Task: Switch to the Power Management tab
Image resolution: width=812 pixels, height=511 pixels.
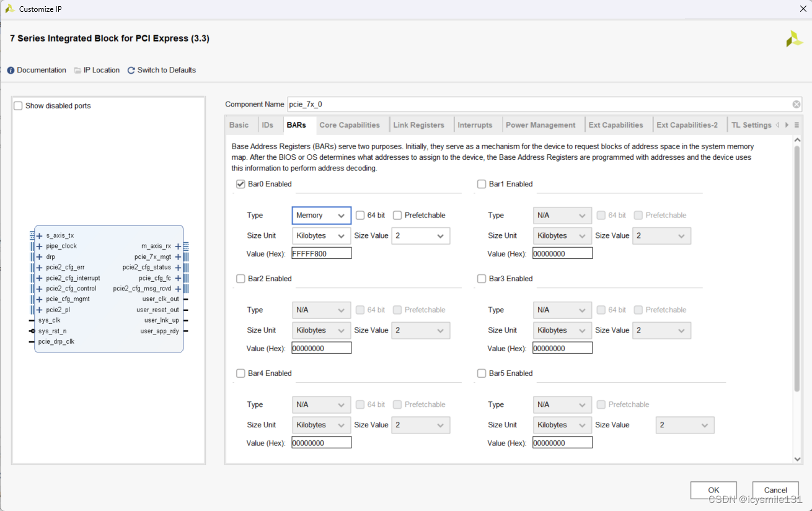Action: click(541, 125)
